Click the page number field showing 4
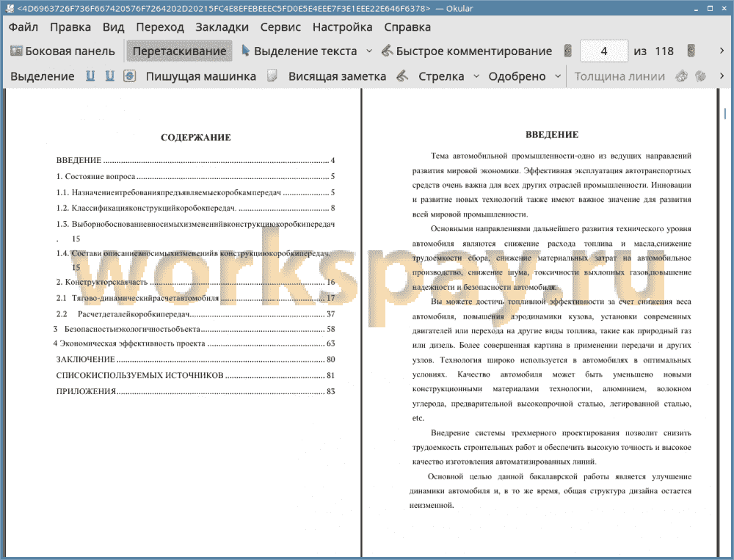 [x=604, y=51]
